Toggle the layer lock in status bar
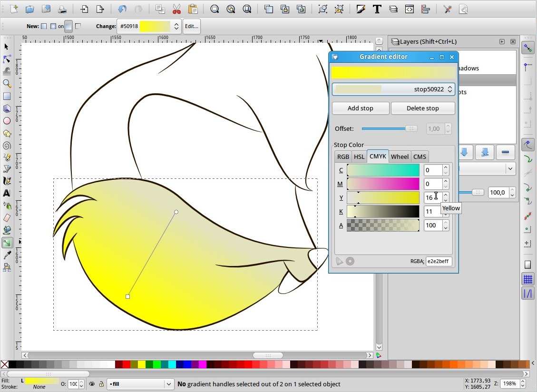The height and width of the screenshot is (392, 537). tap(101, 384)
